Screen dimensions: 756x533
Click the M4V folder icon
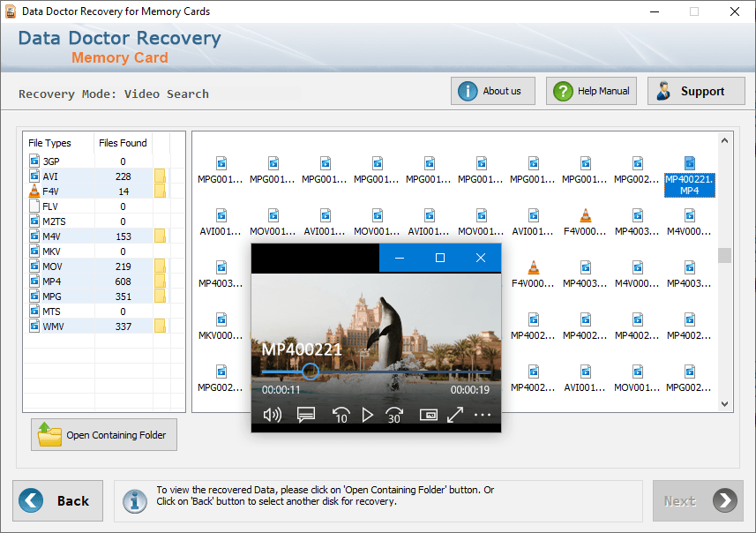[x=160, y=236]
